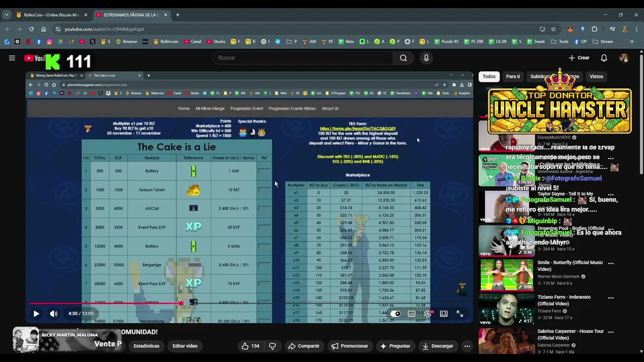Open the Tools bookmarks folder

click(x=559, y=42)
